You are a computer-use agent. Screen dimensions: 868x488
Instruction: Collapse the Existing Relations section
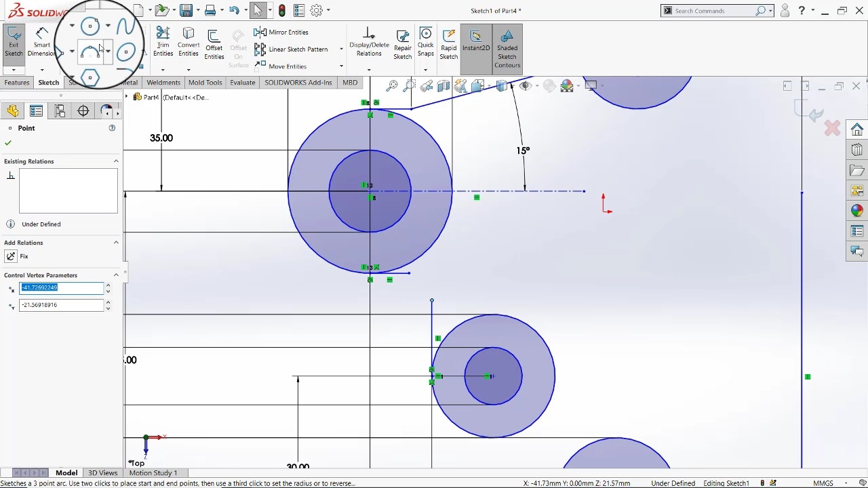pos(116,161)
